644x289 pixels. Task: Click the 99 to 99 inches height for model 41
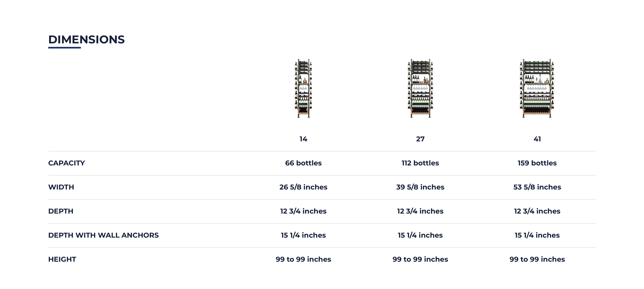[x=537, y=259]
